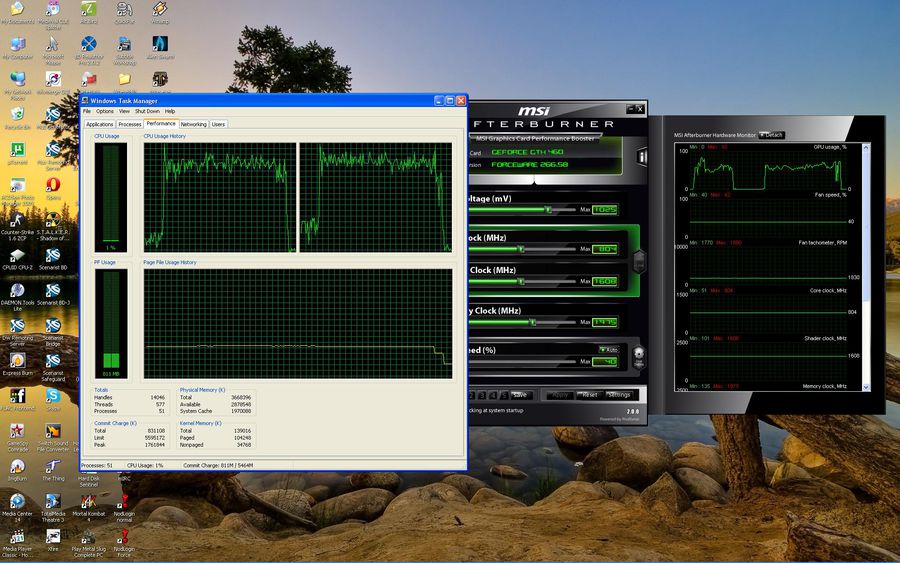This screenshot has height=563, width=900.
Task: Launch Skype from the desktop
Action: (53, 399)
